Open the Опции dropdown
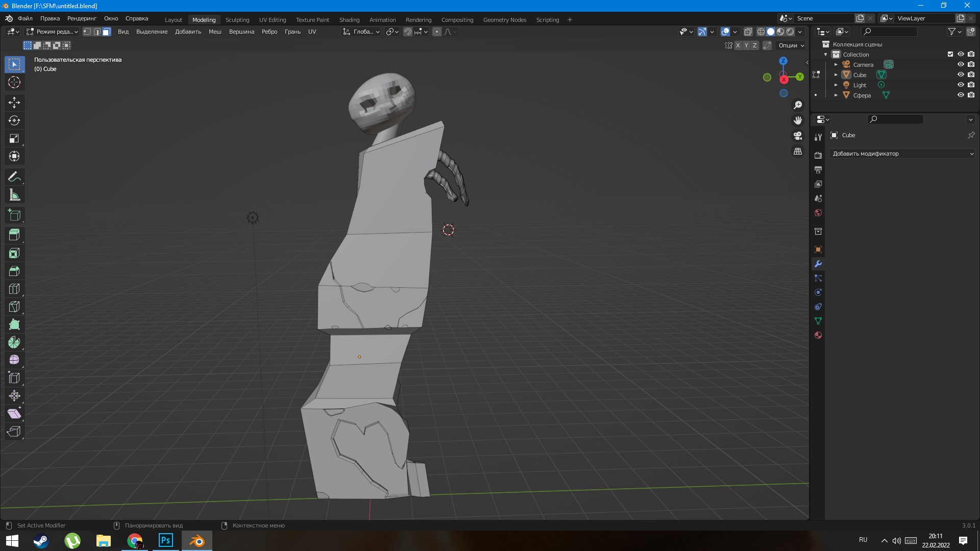 pos(791,45)
